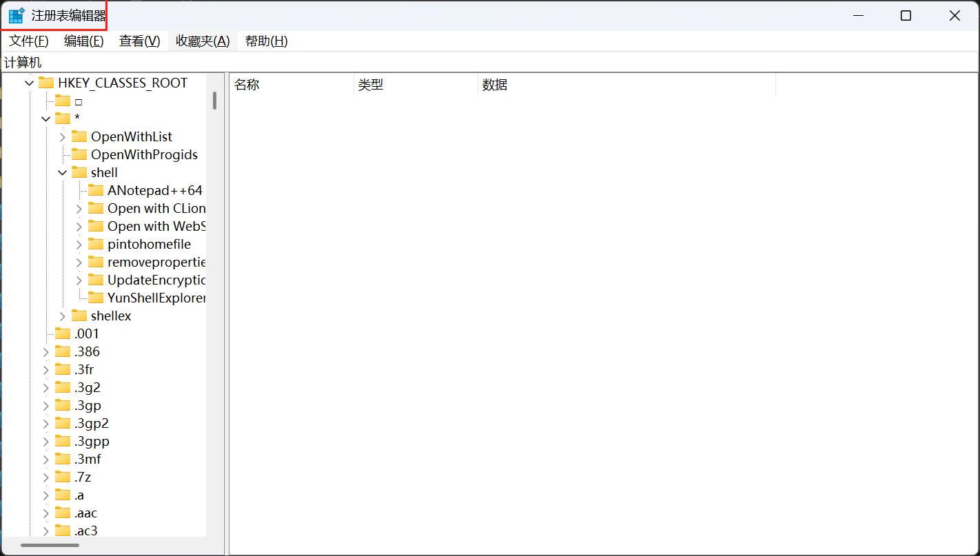Open the 帮助(H) menu

pyautogui.click(x=266, y=41)
